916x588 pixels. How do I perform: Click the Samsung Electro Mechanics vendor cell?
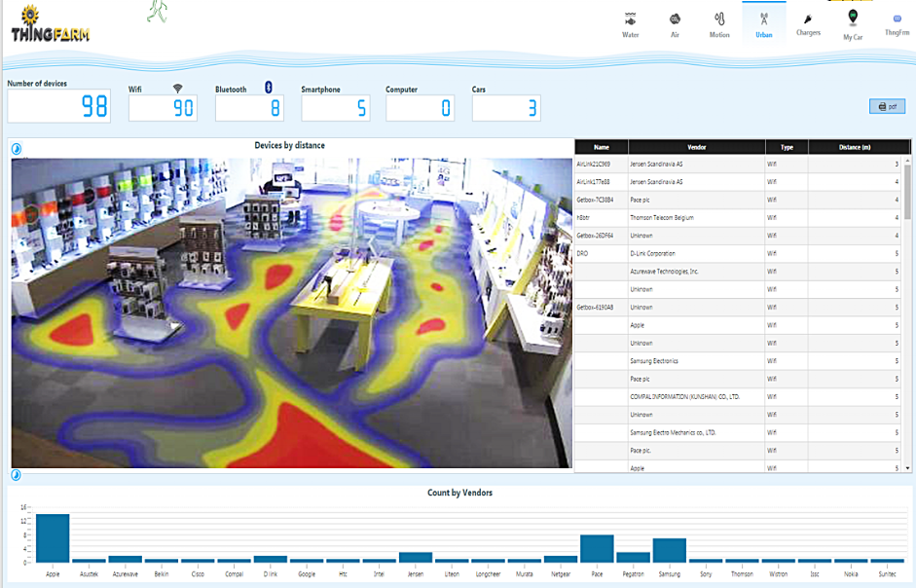click(696, 432)
